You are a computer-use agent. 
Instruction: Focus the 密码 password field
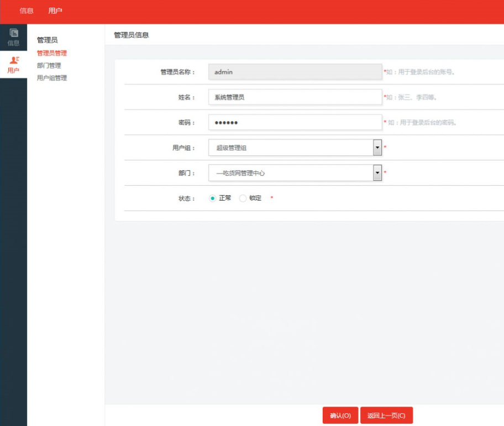(x=295, y=123)
